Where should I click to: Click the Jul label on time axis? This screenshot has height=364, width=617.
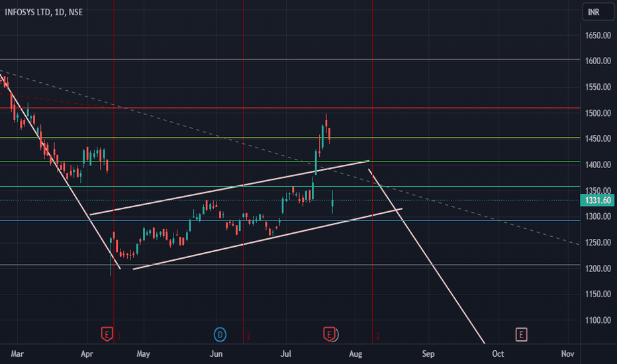click(286, 354)
